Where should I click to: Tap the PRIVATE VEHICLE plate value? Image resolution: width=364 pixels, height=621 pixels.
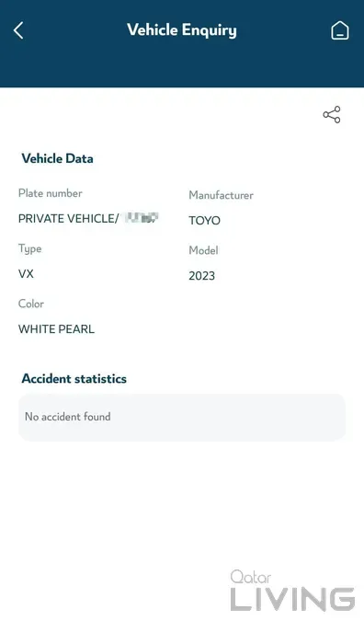pyautogui.click(x=68, y=219)
